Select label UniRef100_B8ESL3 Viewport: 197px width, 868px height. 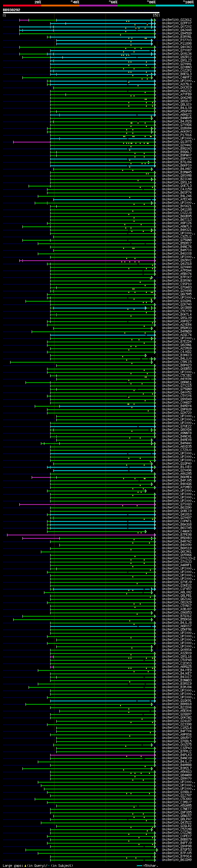coord(177,74)
